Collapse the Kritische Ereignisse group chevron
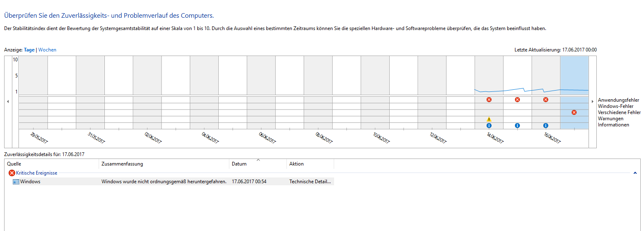The height and width of the screenshot is (231, 644). pos(635,173)
